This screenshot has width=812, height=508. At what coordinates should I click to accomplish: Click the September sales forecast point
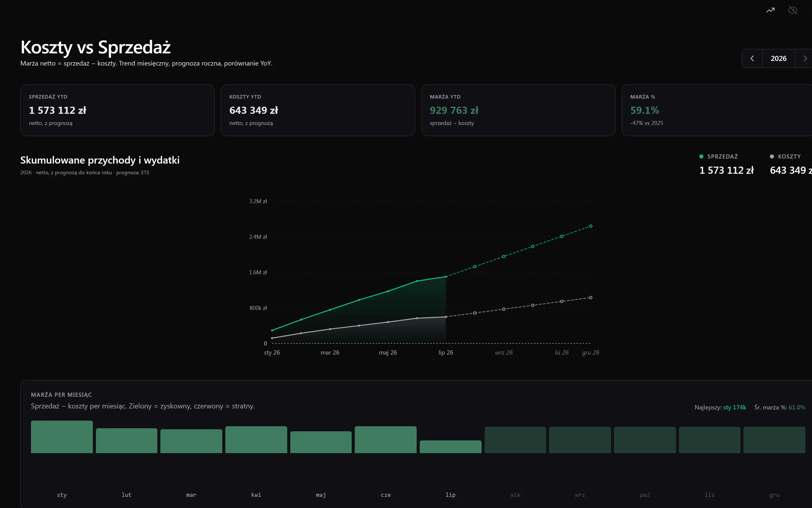coord(504,257)
